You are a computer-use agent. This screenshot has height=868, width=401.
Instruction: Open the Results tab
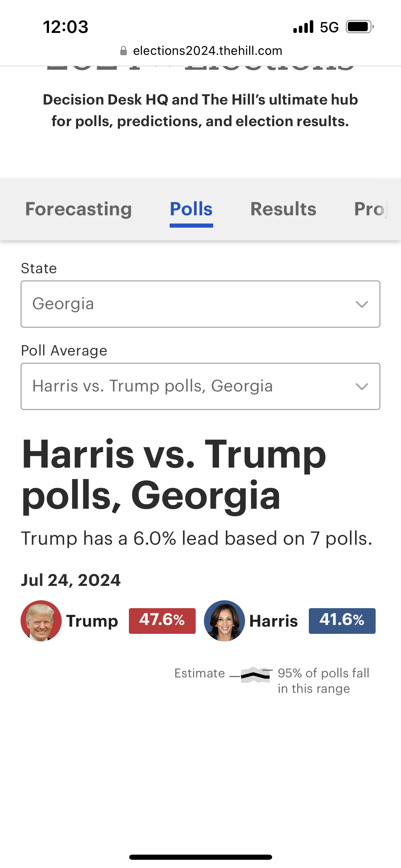(283, 209)
